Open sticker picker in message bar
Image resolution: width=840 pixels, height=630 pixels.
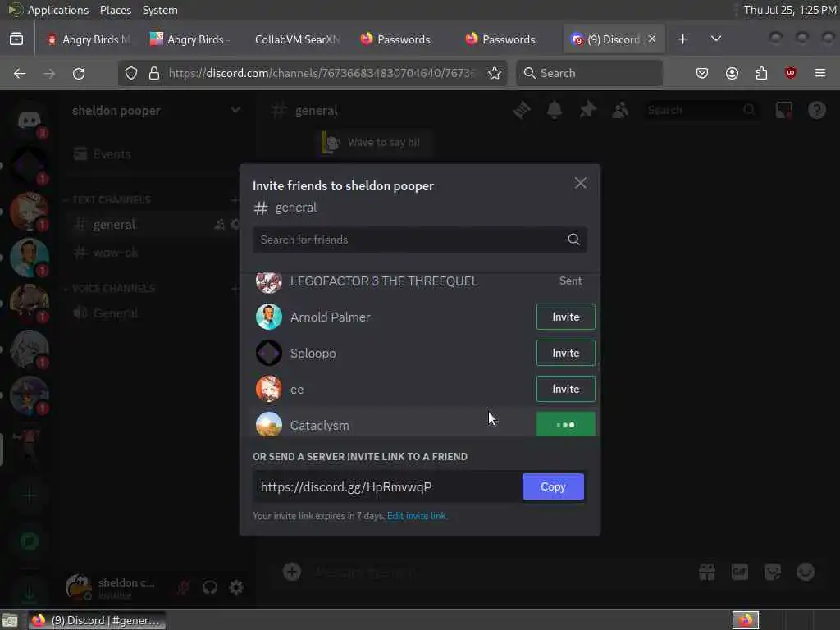(772, 572)
